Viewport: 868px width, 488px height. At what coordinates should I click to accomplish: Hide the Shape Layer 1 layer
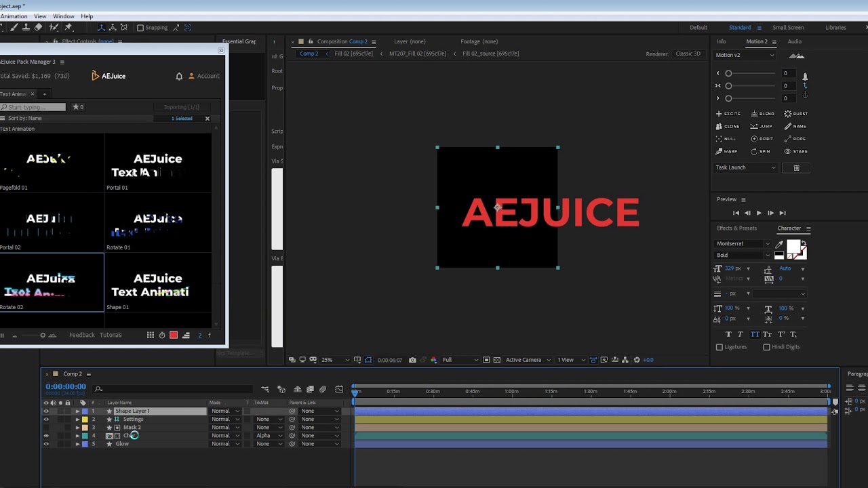coord(46,411)
